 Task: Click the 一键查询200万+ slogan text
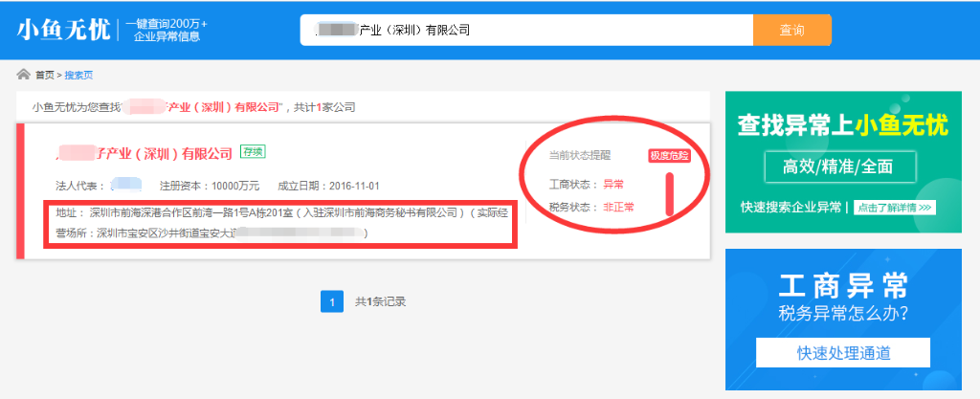coord(167,24)
